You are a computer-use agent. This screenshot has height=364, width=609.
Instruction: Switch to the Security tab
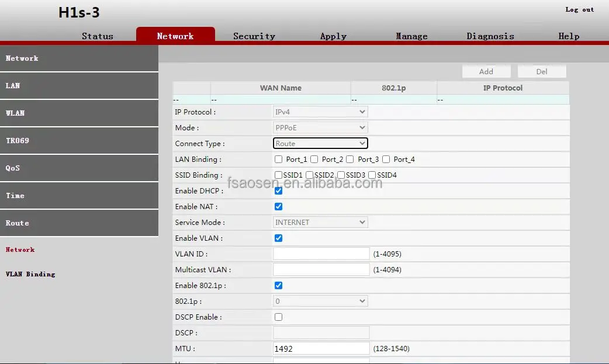click(x=254, y=36)
